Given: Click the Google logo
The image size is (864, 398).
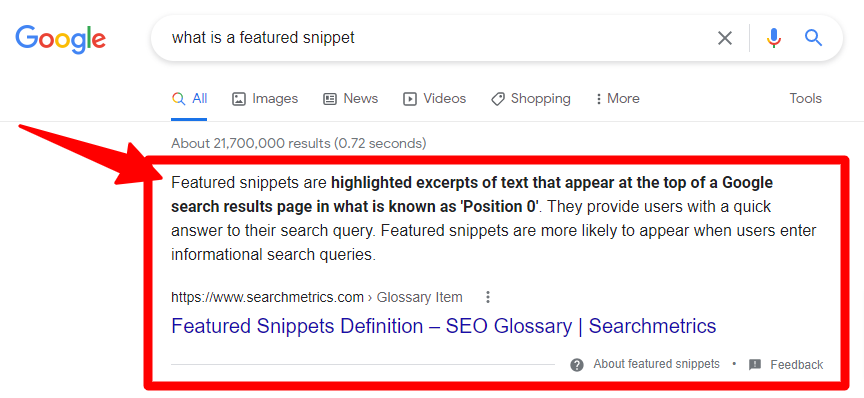Looking at the screenshot, I should point(61,39).
